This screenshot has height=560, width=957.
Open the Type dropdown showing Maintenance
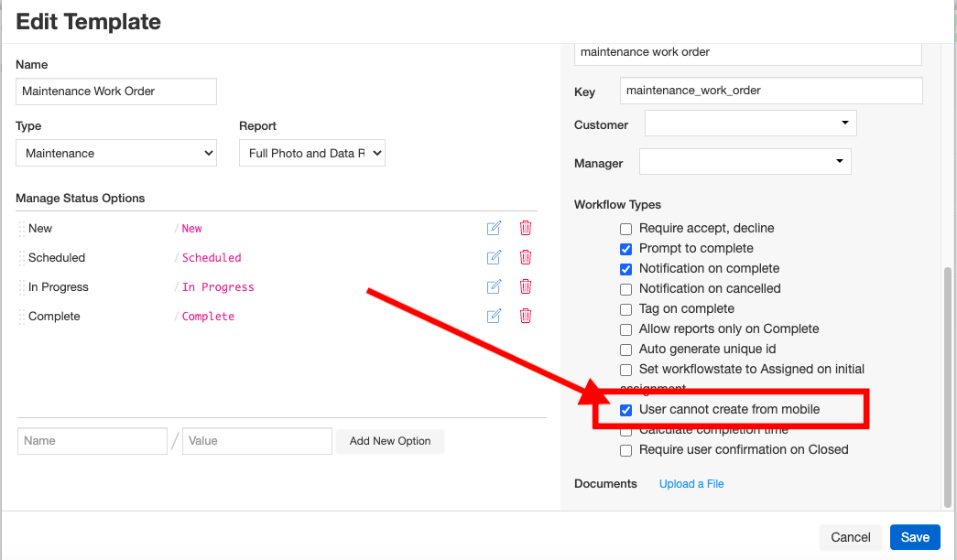116,154
